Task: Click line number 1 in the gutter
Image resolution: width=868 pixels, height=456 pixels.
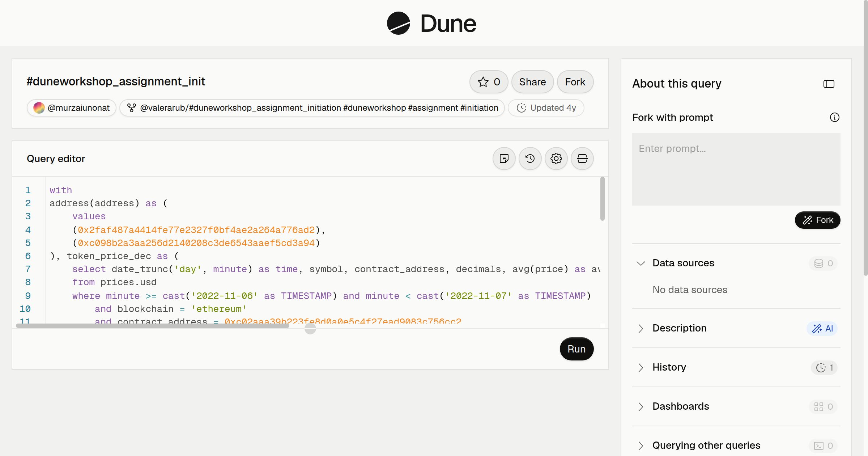Action: click(x=28, y=190)
